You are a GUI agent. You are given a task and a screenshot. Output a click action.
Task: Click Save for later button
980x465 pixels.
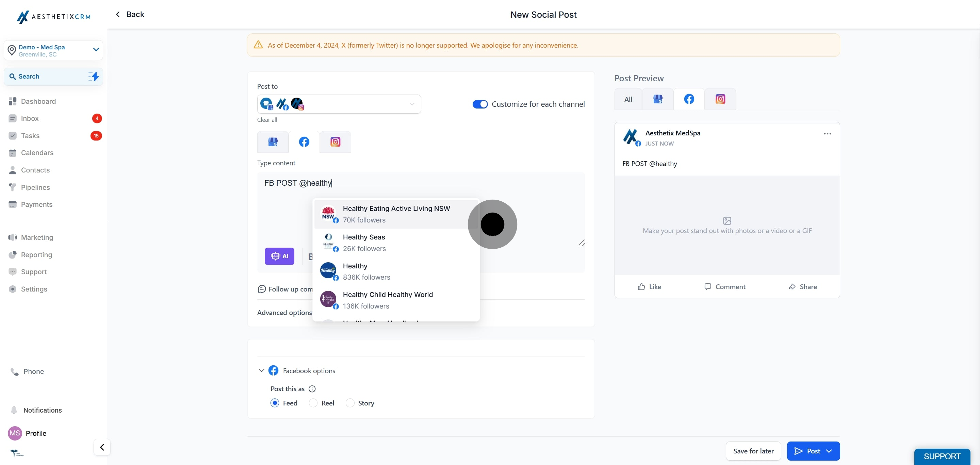tap(753, 451)
